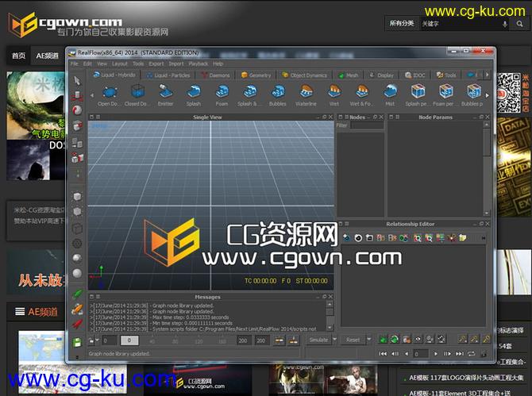This screenshot has width=532, height=396.
Task: Click the website search magnifier button
Action: point(519,24)
